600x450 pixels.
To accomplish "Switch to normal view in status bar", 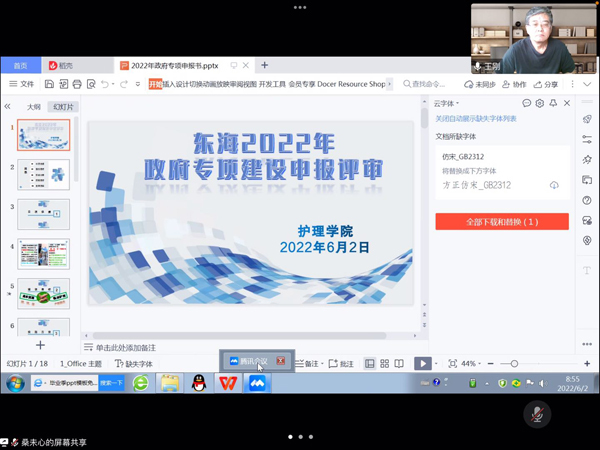I will coord(370,364).
